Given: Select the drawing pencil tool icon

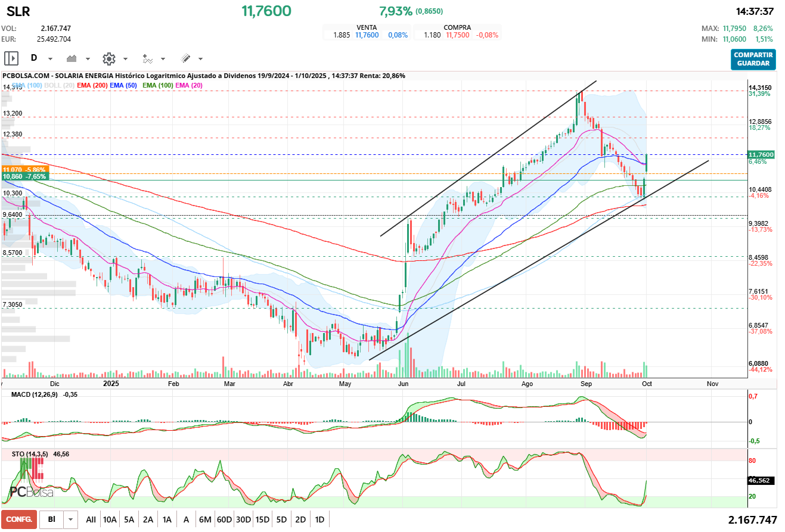Looking at the screenshot, I should [x=185, y=58].
